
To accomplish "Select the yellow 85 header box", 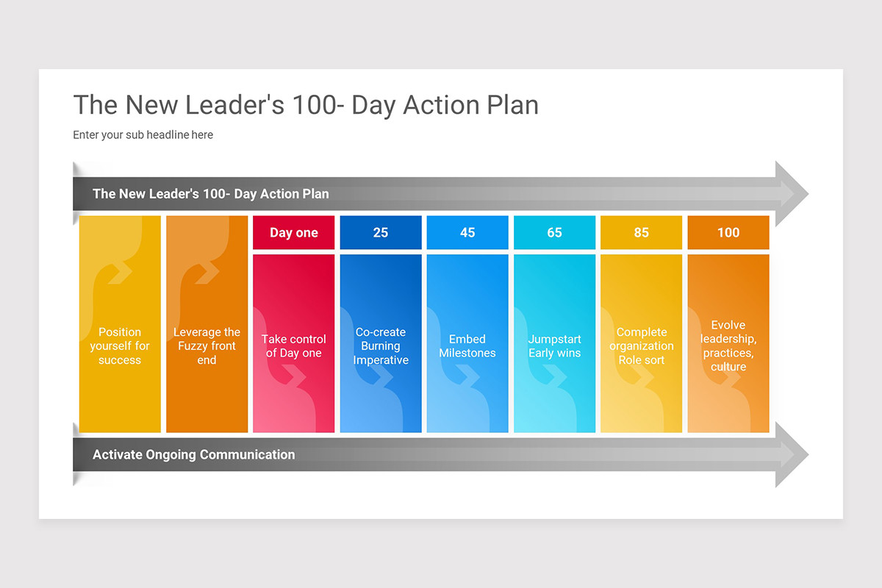I will [642, 232].
